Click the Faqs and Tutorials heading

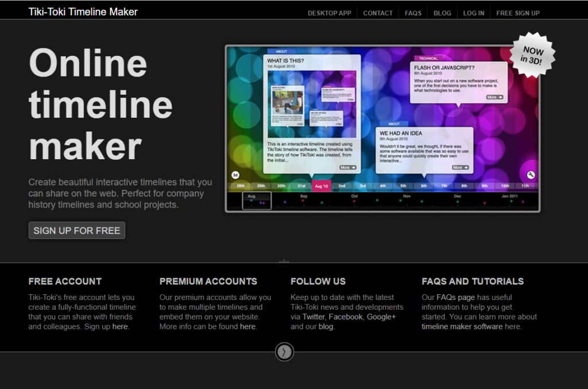[x=473, y=282]
